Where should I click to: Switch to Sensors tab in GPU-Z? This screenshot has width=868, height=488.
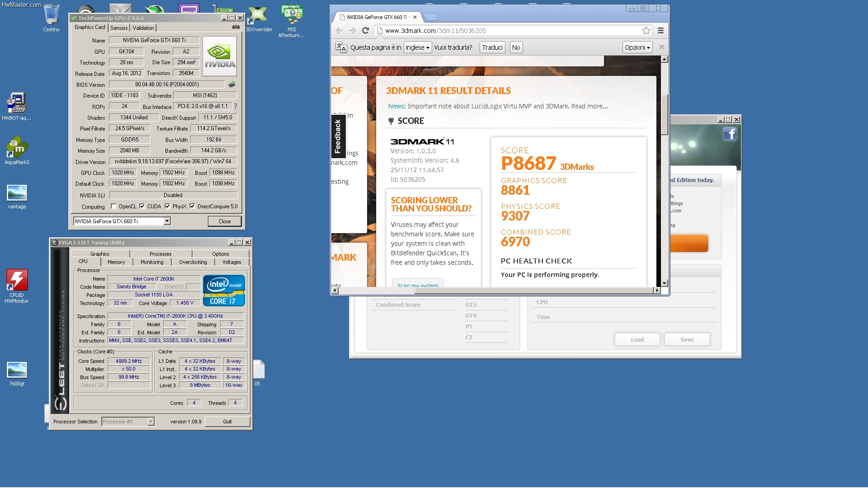119,28
